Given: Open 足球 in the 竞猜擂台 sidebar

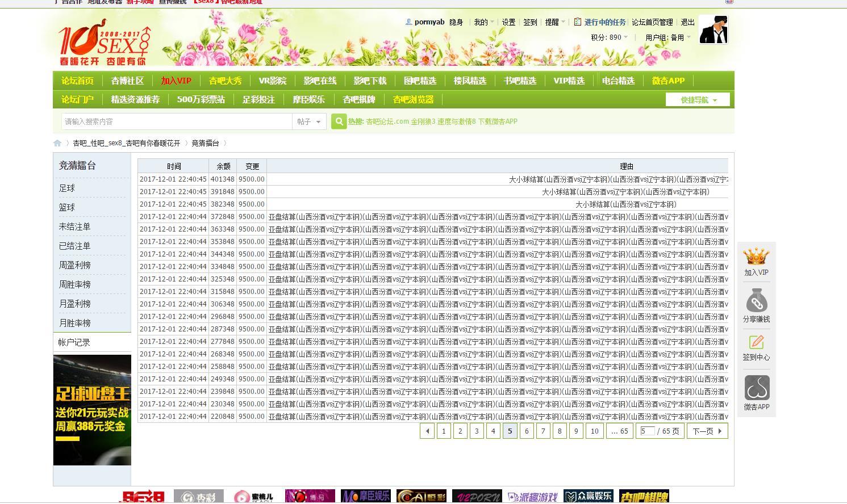Looking at the screenshot, I should 67,188.
